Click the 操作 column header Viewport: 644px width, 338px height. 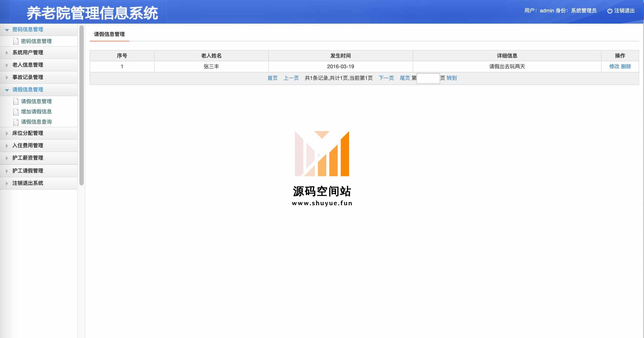620,56
